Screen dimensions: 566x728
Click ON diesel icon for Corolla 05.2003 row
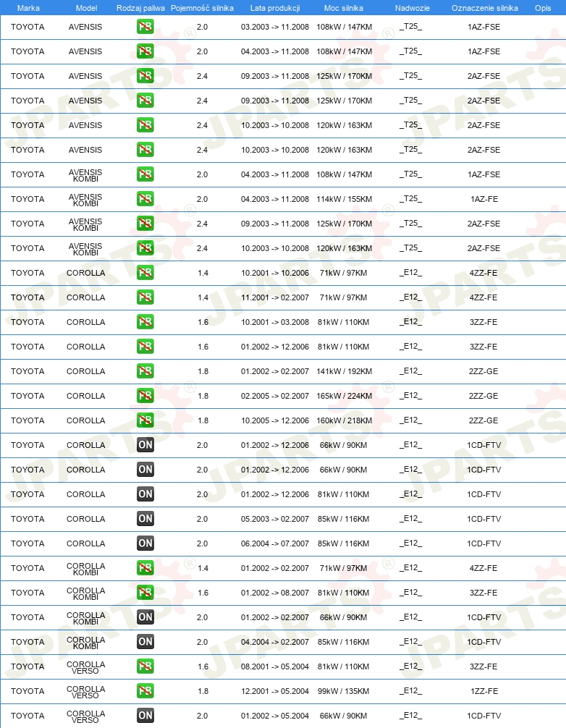145,519
